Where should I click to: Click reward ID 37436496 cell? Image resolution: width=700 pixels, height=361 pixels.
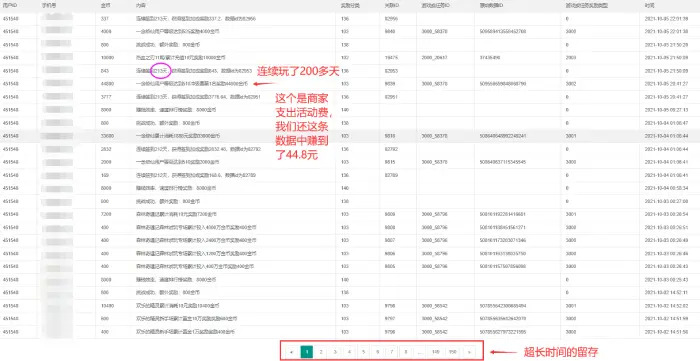point(490,58)
